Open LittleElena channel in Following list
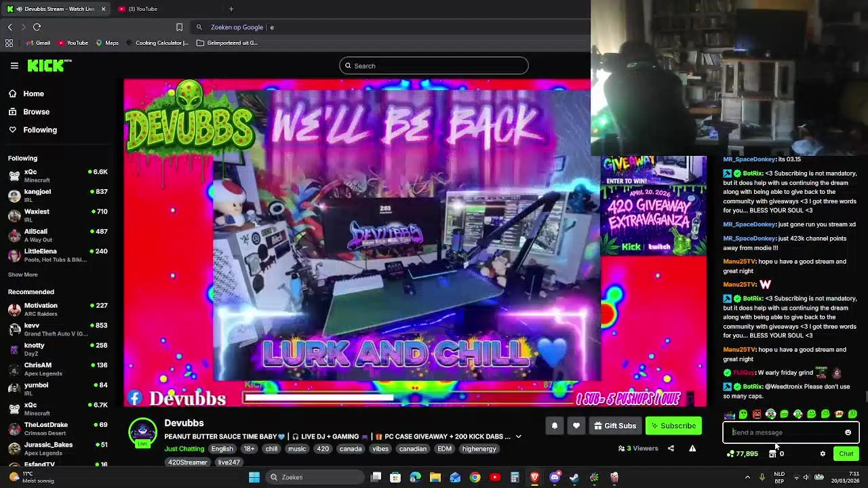Viewport: 868px width, 488px height. 58,255
